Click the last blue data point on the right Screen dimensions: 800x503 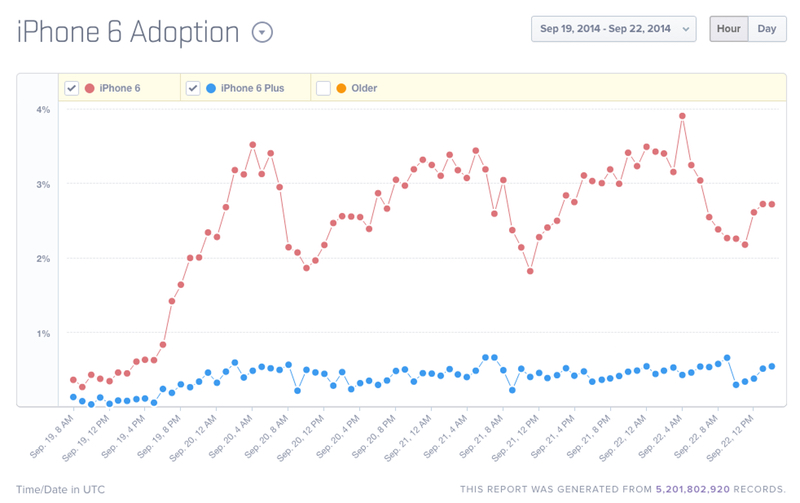(x=772, y=366)
